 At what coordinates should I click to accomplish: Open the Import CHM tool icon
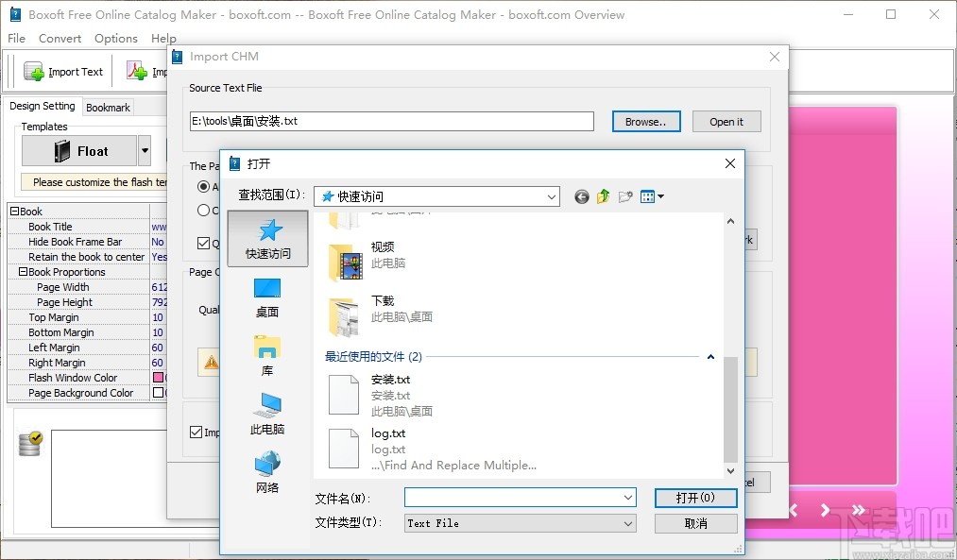point(138,71)
